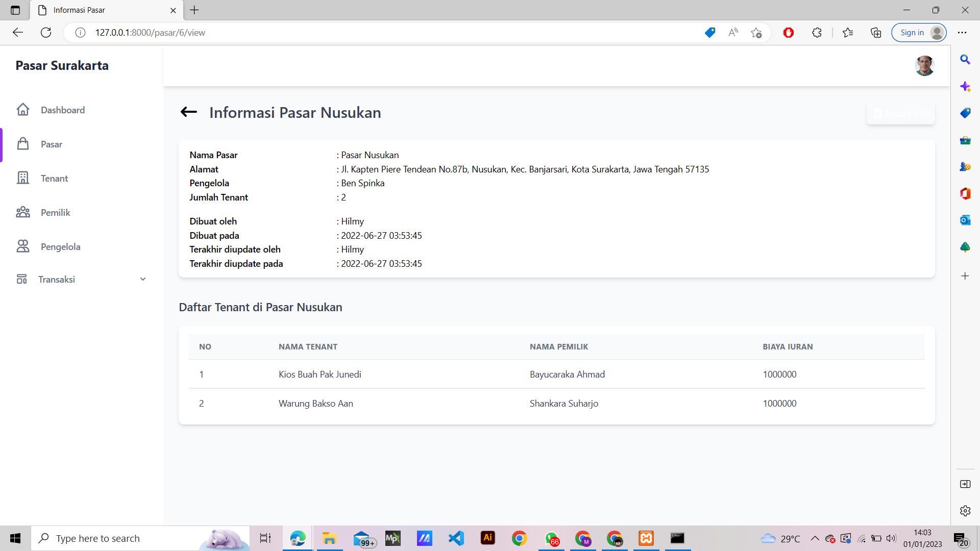Open the Dashboard home icon in sidebar
This screenshot has height=551, width=980.
23,110
